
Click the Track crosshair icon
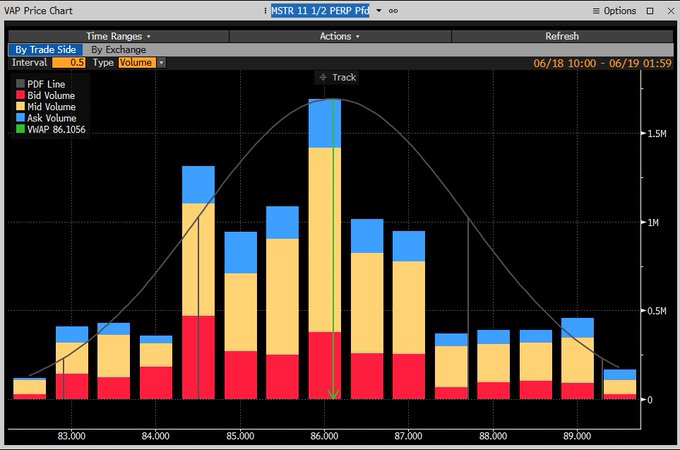[323, 78]
